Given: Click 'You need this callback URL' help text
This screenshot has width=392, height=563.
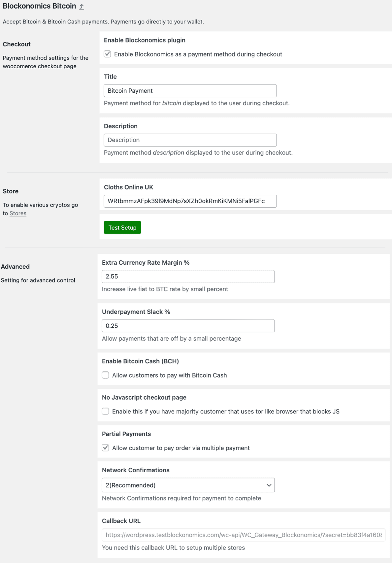Looking at the screenshot, I should pyautogui.click(x=173, y=547).
